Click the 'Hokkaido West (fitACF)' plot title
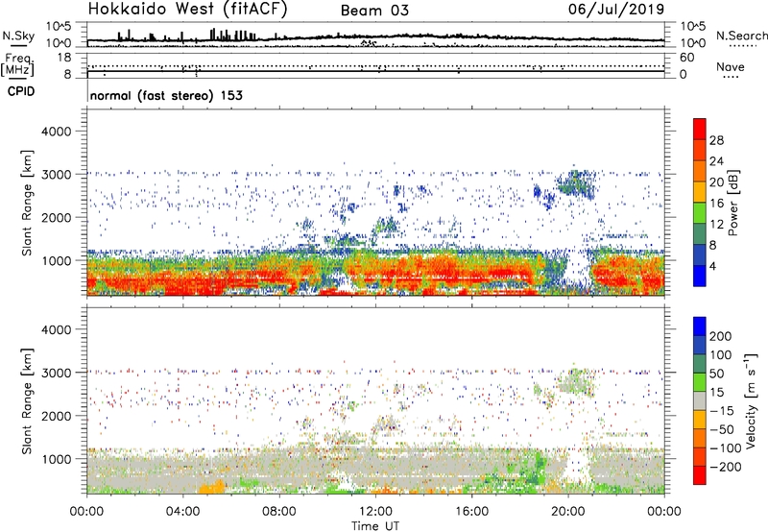The image size is (768, 532). pyautogui.click(x=187, y=10)
